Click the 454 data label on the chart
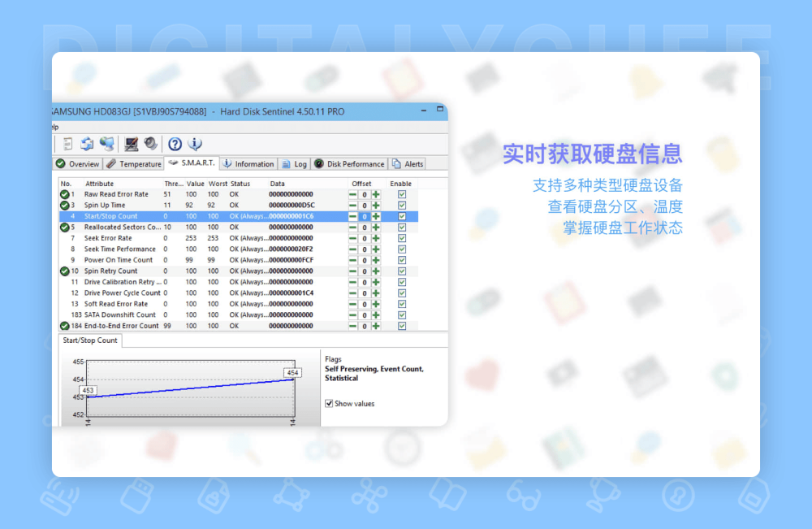Image resolution: width=812 pixels, height=529 pixels. click(x=292, y=372)
